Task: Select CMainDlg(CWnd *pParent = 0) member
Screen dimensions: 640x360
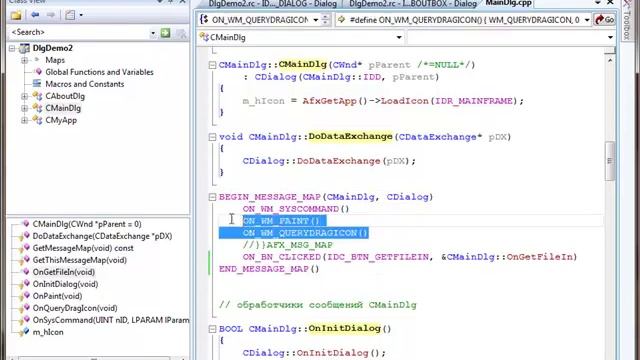Action: click(x=87, y=224)
